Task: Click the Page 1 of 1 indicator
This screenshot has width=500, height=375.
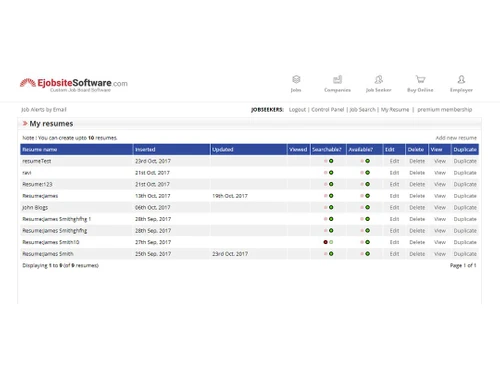Action: (463, 265)
